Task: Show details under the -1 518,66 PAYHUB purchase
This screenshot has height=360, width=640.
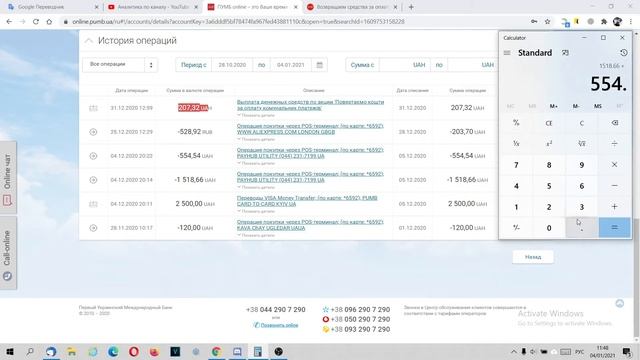Action: tap(256, 187)
